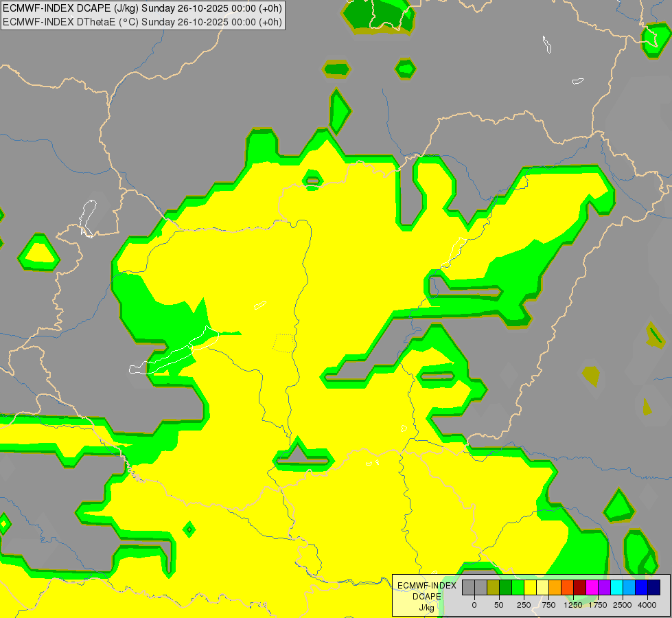The image size is (672, 618).
Task: Click the orange legend swatch
Action: (x=555, y=588)
